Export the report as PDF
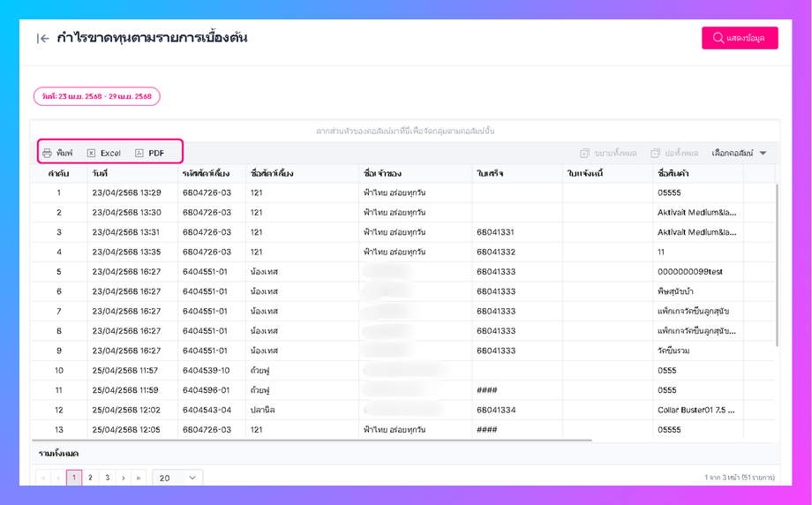Screen dimensions: 812x505 150,153
